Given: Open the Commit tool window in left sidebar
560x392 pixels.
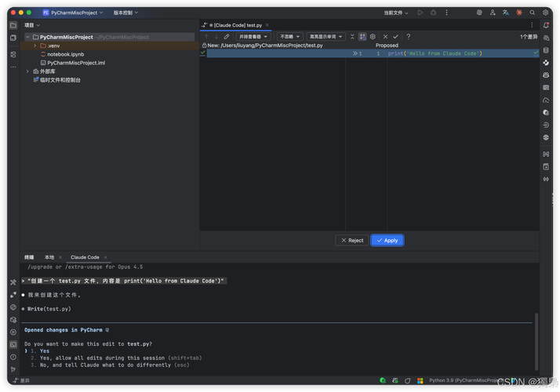Looking at the screenshot, I should (x=13, y=38).
